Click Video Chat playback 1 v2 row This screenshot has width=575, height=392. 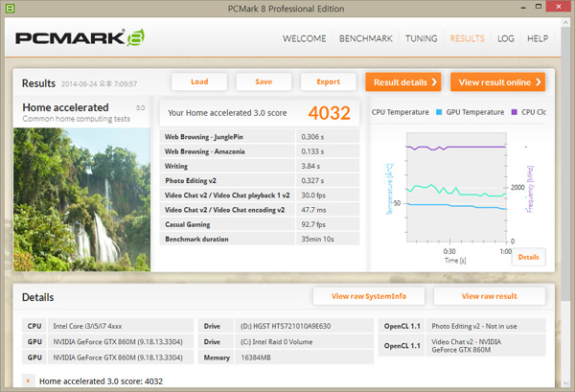260,196
